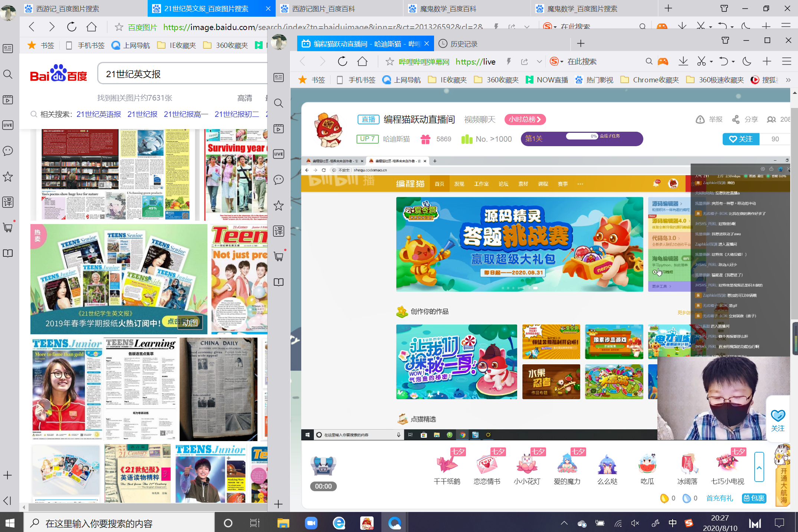Open the NOW直播 bookmark in front window
Screen dimensions: 798x532
point(547,80)
